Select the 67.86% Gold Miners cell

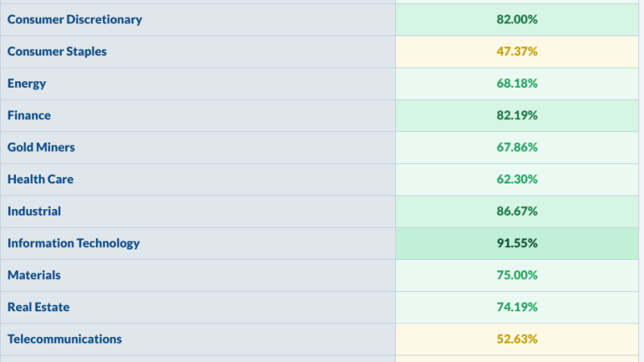[x=517, y=148]
